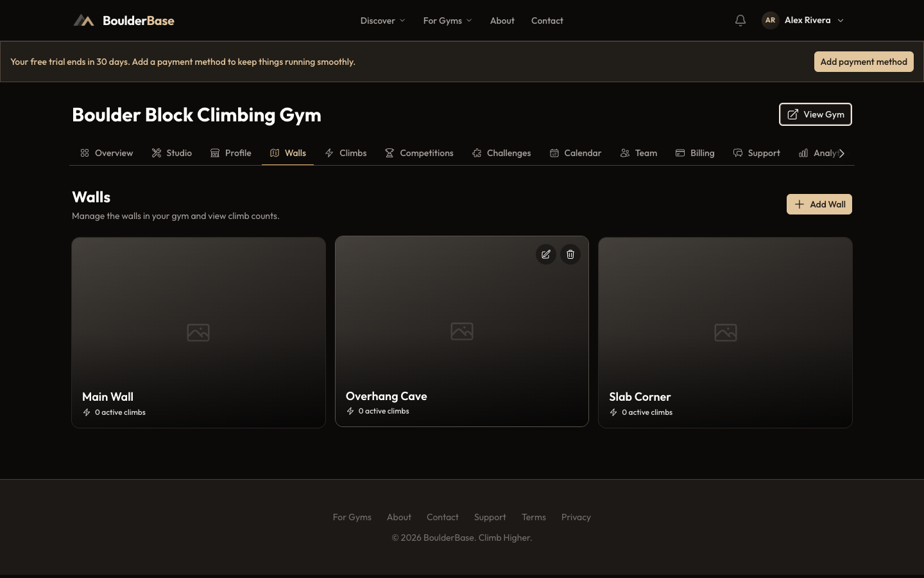924x578 pixels.
Task: Open the Support footer link
Action: click(x=490, y=517)
